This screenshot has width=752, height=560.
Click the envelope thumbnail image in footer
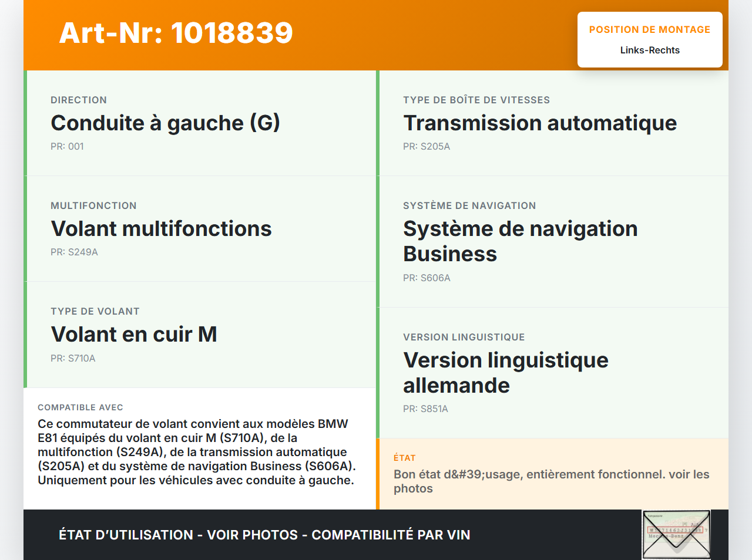click(x=676, y=534)
